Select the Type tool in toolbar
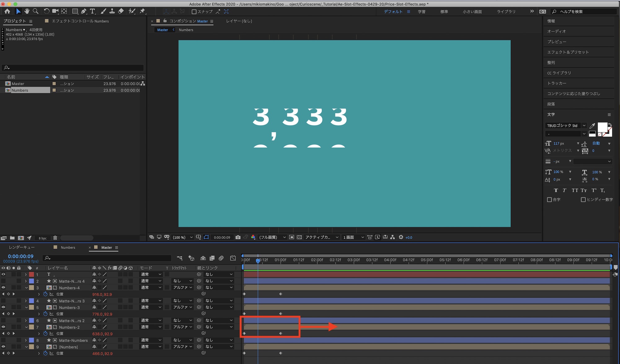 [x=92, y=11]
